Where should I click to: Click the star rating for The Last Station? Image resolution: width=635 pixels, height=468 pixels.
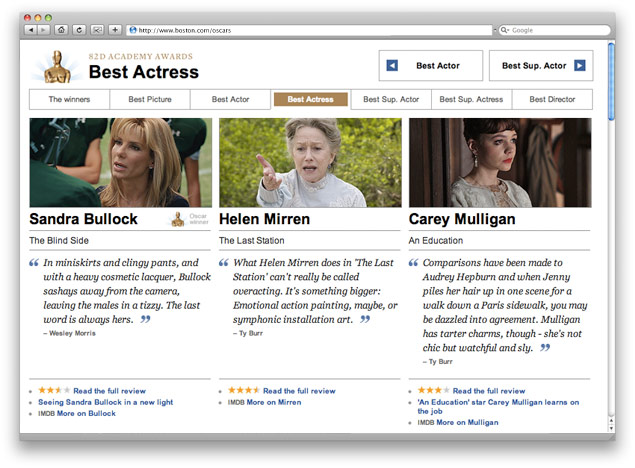click(243, 390)
